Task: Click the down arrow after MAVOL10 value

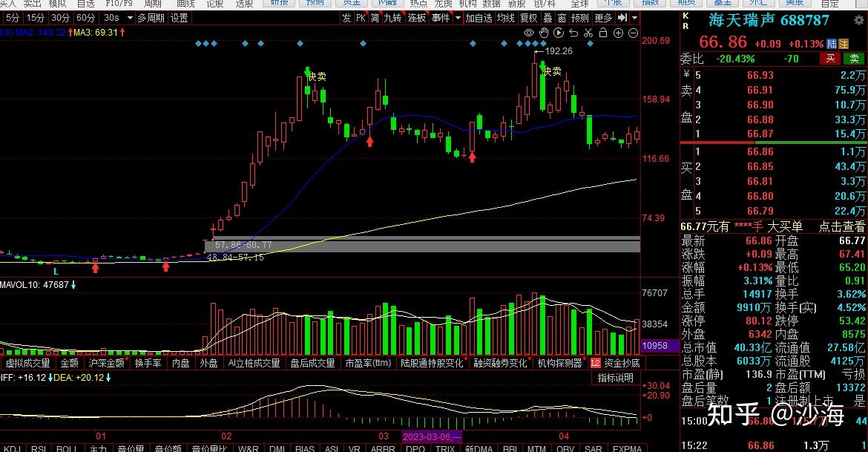Action: [x=73, y=285]
